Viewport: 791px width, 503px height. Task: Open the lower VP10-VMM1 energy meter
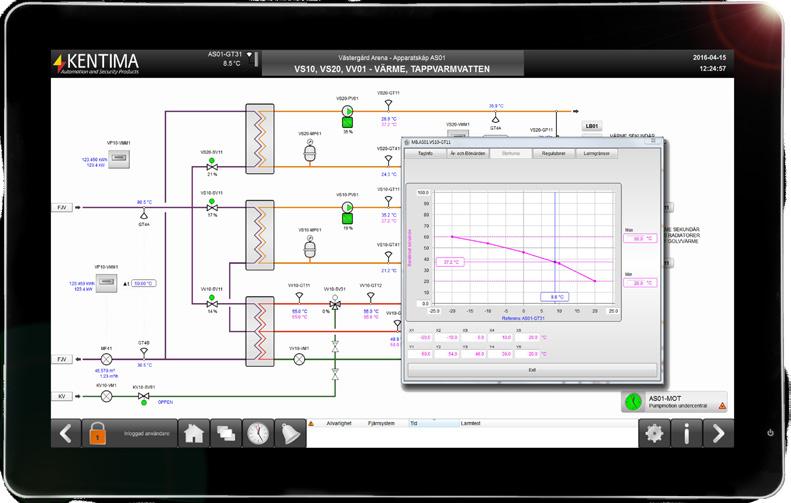106,283
